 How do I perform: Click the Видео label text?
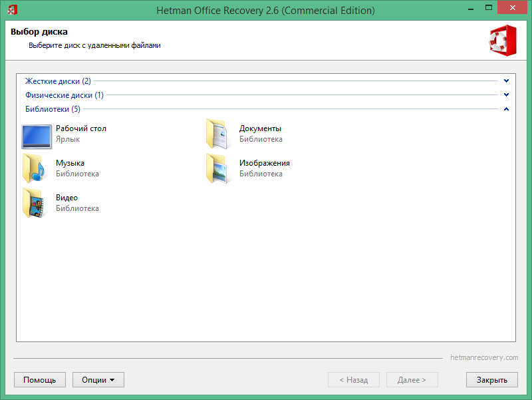pos(67,198)
